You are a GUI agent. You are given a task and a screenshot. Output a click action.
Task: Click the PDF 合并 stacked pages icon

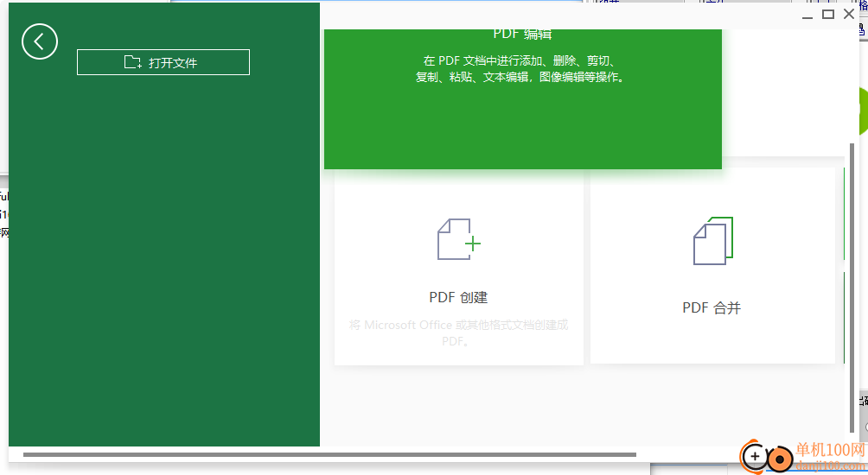(x=713, y=241)
